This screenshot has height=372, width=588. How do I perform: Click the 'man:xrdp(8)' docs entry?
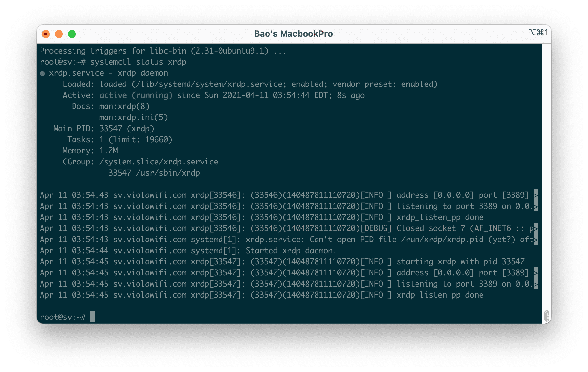[x=124, y=106]
